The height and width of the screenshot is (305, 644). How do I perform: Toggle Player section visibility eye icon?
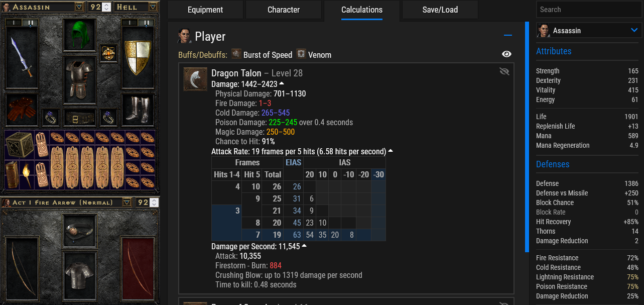(x=506, y=54)
